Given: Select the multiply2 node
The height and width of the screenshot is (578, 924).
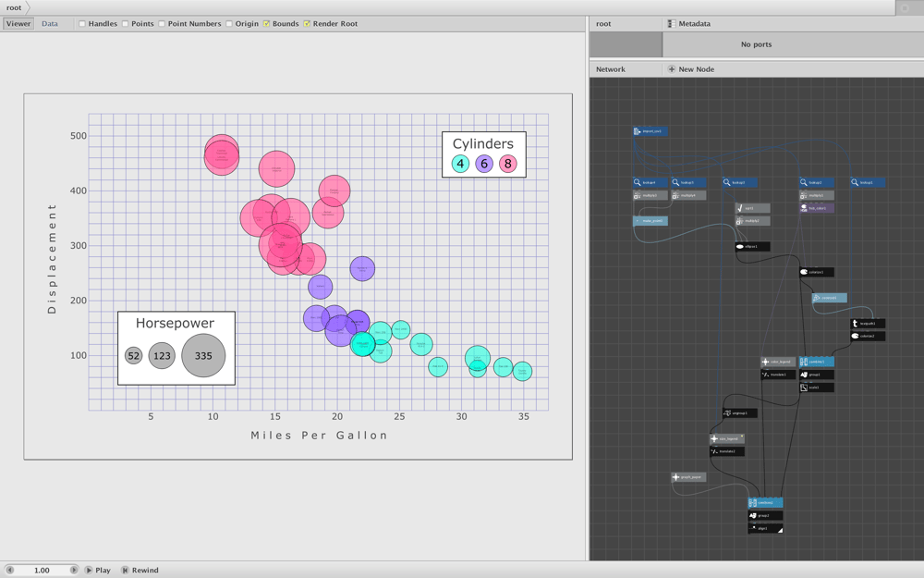Looking at the screenshot, I should 752,221.
